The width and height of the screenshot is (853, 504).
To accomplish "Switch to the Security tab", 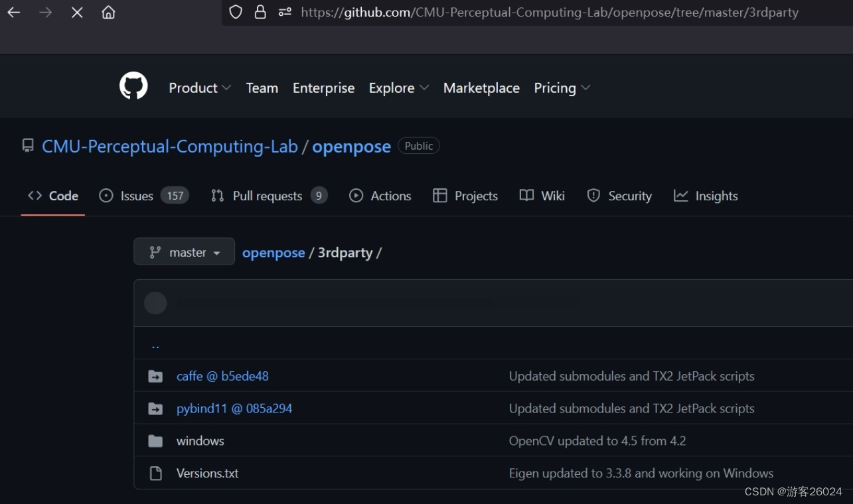I will 619,196.
